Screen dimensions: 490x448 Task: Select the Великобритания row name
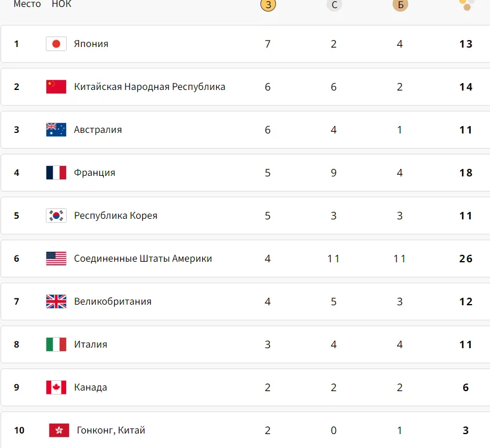point(112,301)
